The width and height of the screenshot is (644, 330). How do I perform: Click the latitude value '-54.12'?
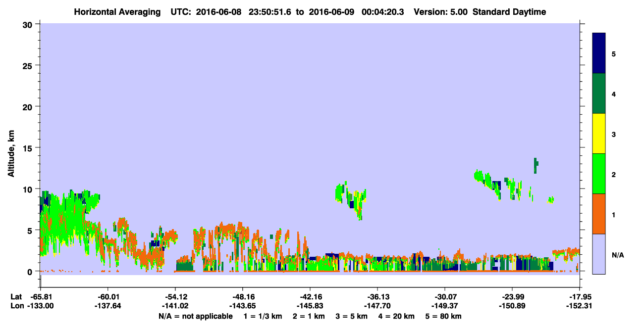(x=175, y=297)
